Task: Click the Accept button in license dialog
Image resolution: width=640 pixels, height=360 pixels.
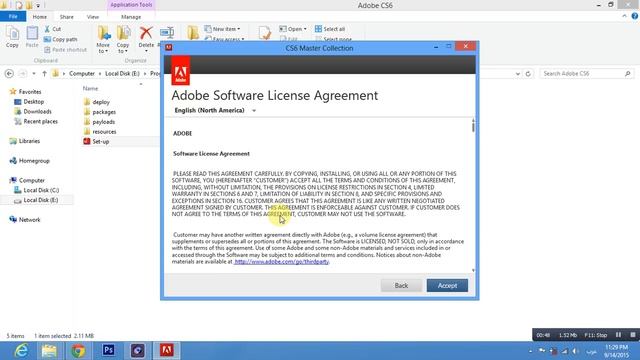Action: pos(447,286)
